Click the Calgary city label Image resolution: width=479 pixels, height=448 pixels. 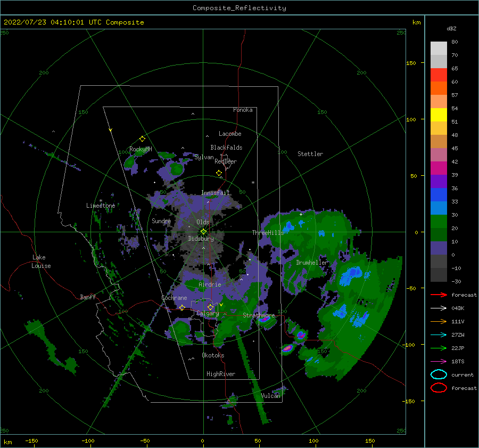(x=208, y=313)
